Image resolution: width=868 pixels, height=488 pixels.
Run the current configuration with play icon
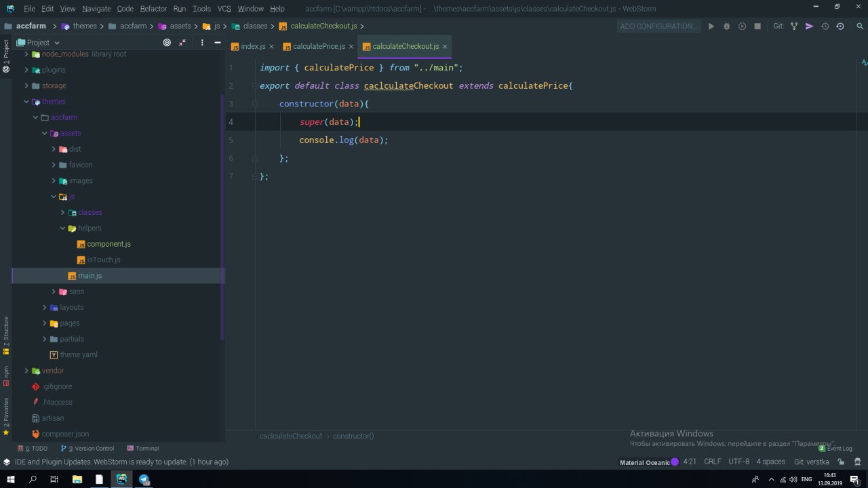coord(711,26)
